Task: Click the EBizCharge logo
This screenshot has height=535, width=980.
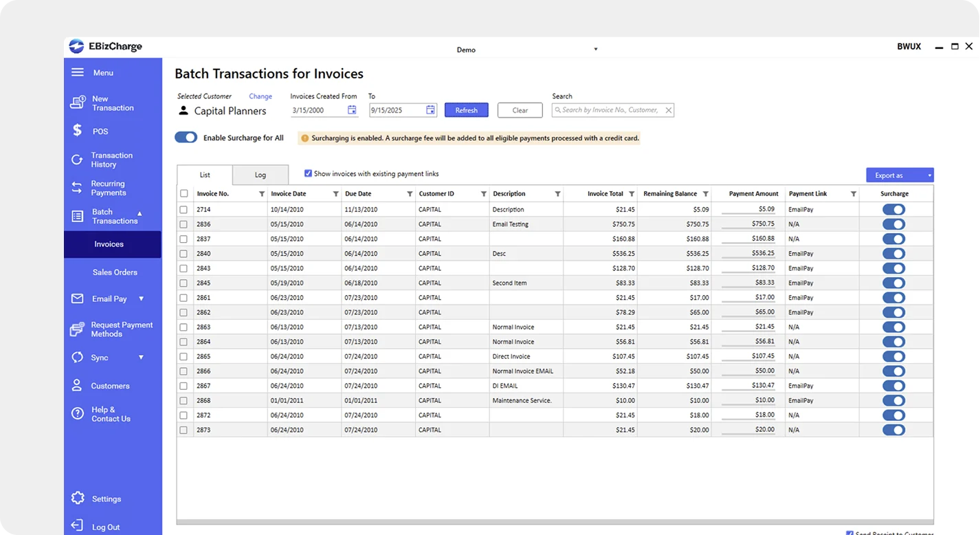Action: (x=106, y=47)
